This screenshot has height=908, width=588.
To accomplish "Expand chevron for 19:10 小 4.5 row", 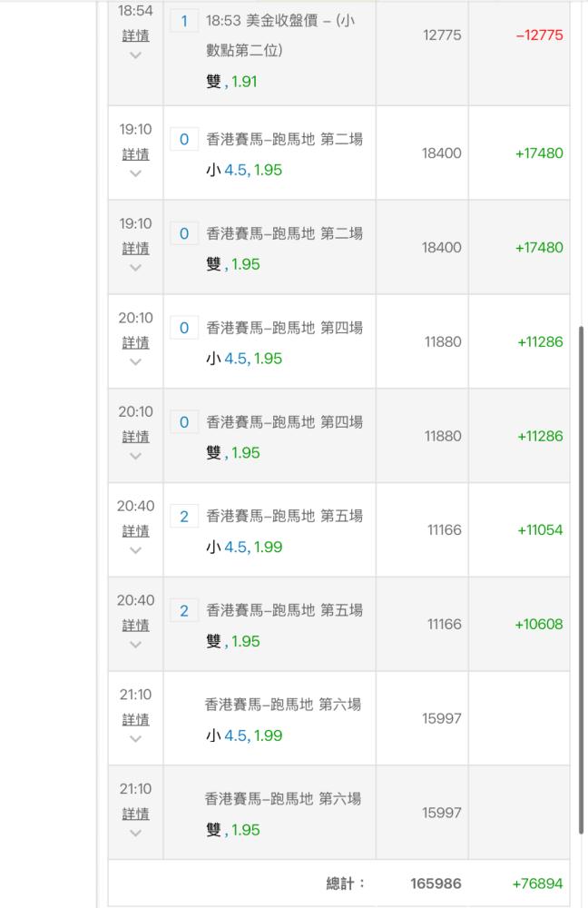I will [135, 173].
